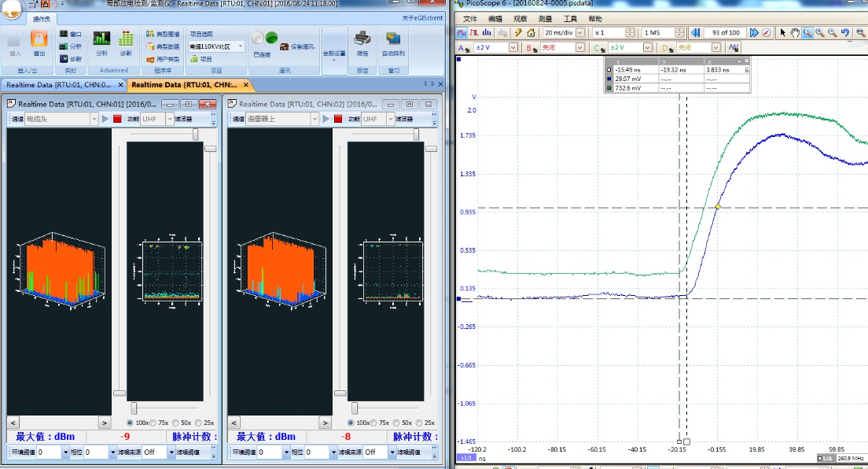
Task: Click the red stop button in CHN:01 window
Action: 117,119
